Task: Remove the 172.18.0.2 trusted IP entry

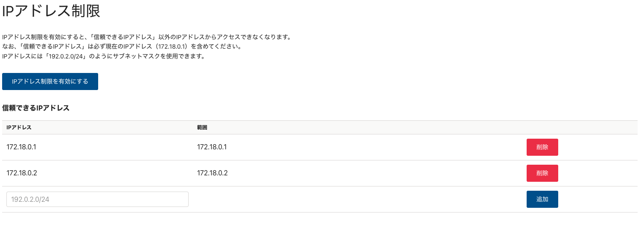Action: point(542,173)
